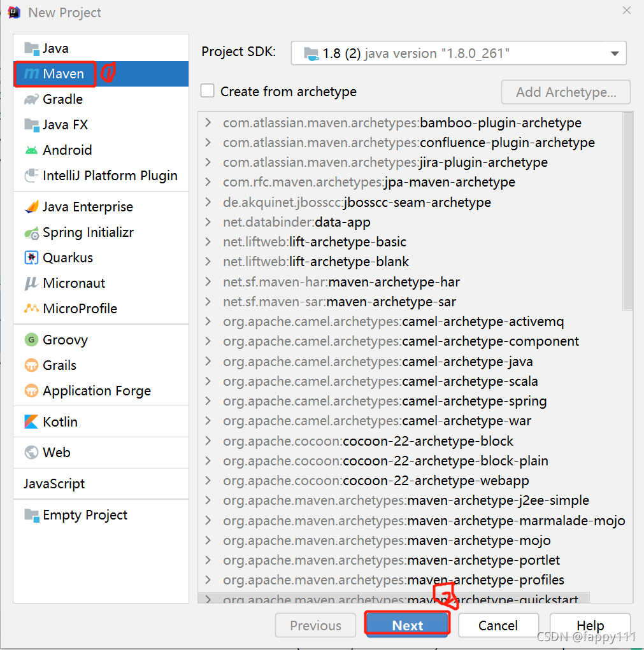
Task: Expand jpa-maven-archetype node
Action: click(208, 183)
